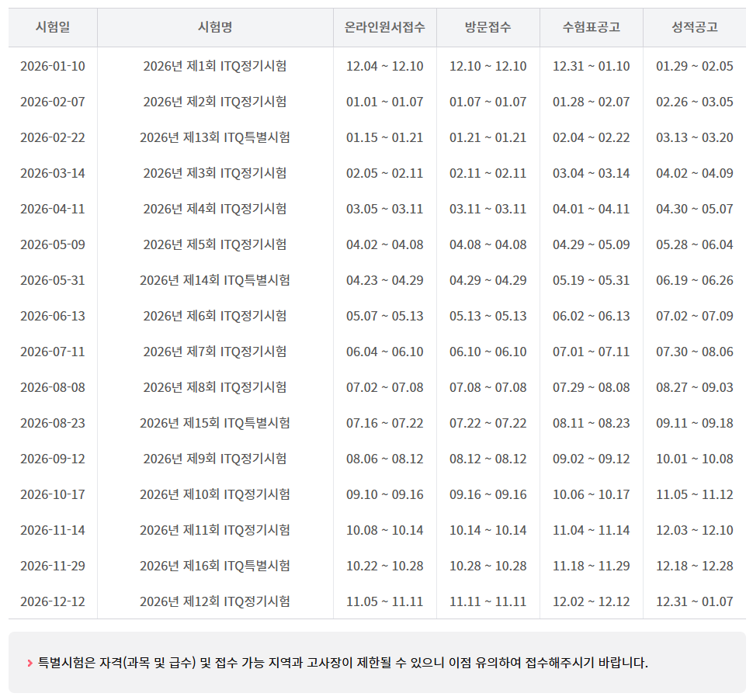This screenshot has width=753, height=700.
Task: Click the 수험표공고 column header
Action: pyautogui.click(x=592, y=27)
